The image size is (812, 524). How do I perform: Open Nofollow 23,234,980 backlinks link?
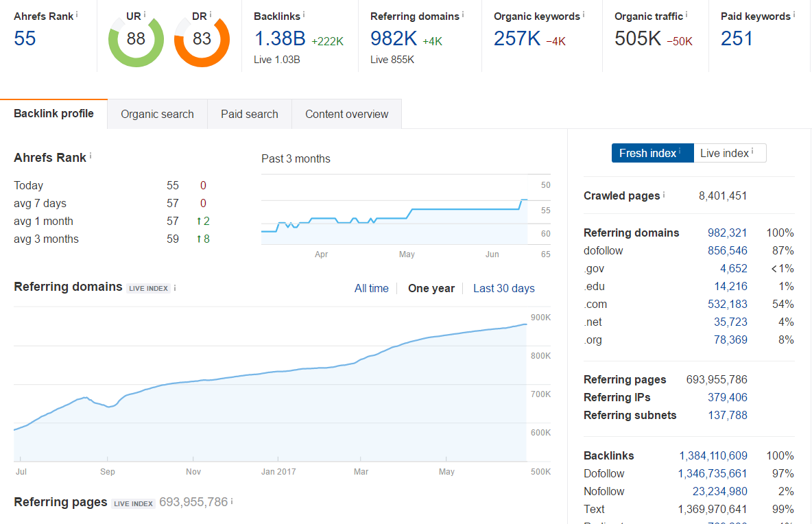click(720, 491)
